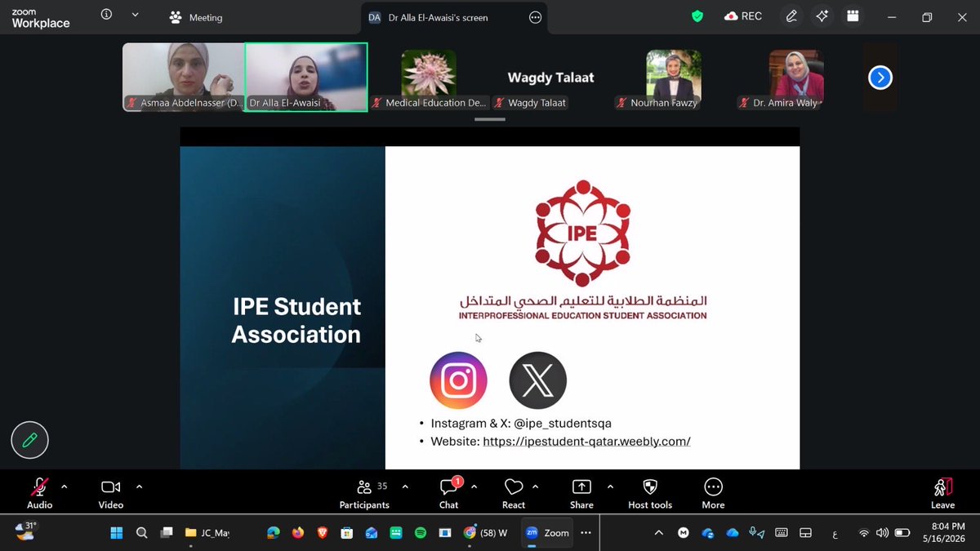This screenshot has width=980, height=551.
Task: Toggle the camera with Video button
Action: (x=111, y=493)
